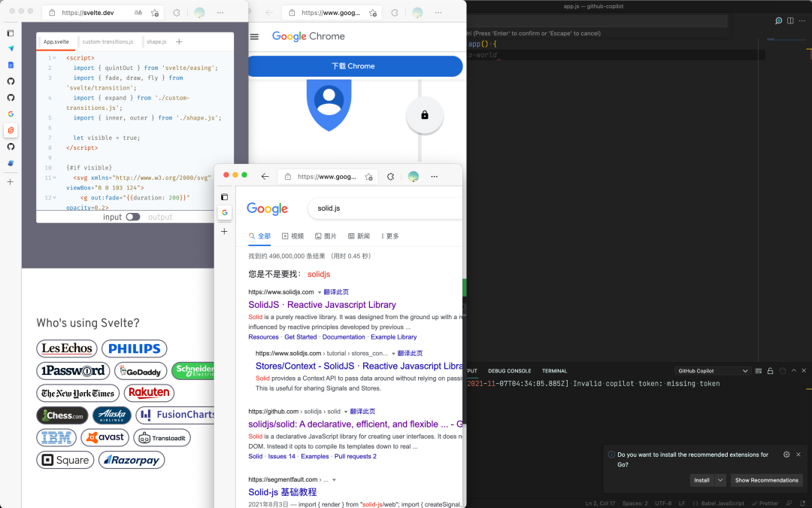The height and width of the screenshot is (508, 812).
Task: Click the translate icon in svelte.dev address bar
Action: pos(138,13)
